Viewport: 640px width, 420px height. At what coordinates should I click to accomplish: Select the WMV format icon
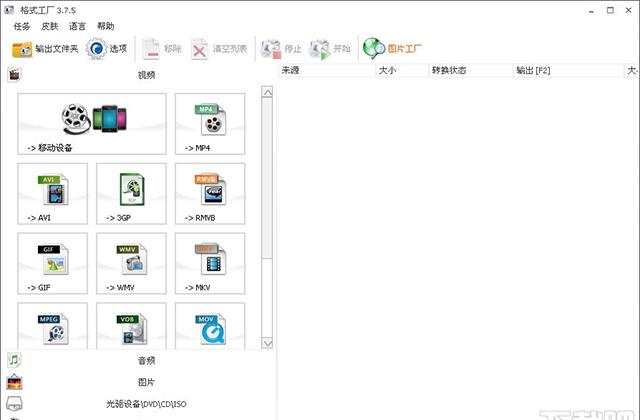point(132,264)
